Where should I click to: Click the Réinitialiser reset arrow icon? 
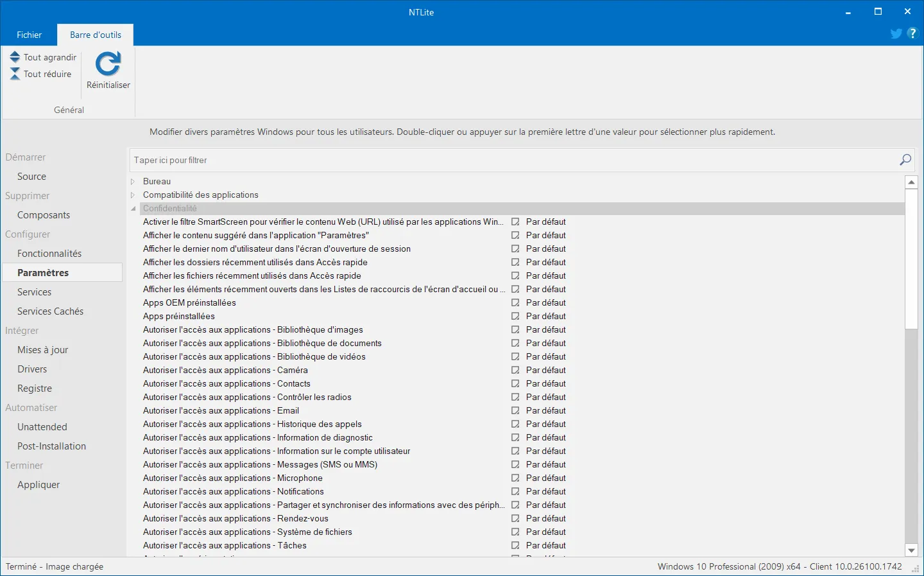108,64
